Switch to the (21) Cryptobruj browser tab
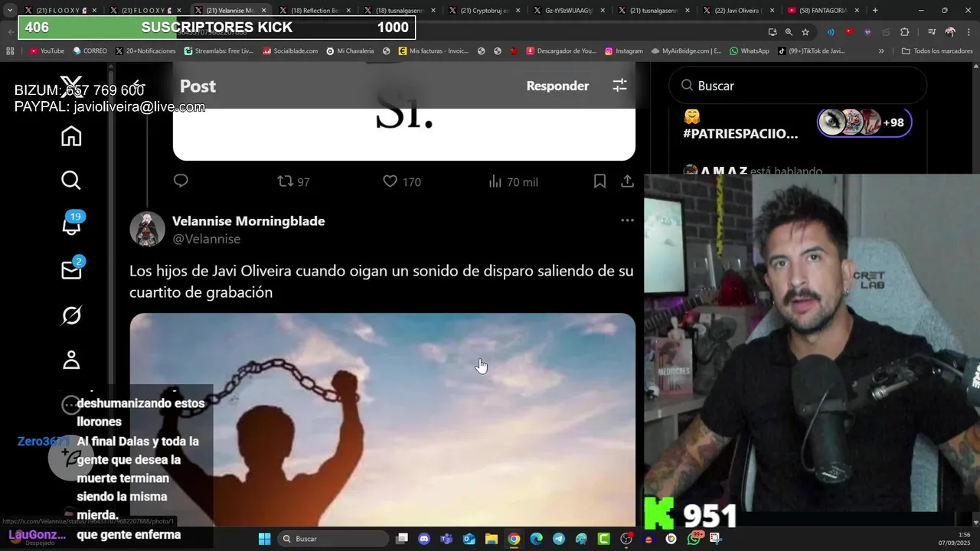Screen dimensions: 980x551 pos(485,11)
